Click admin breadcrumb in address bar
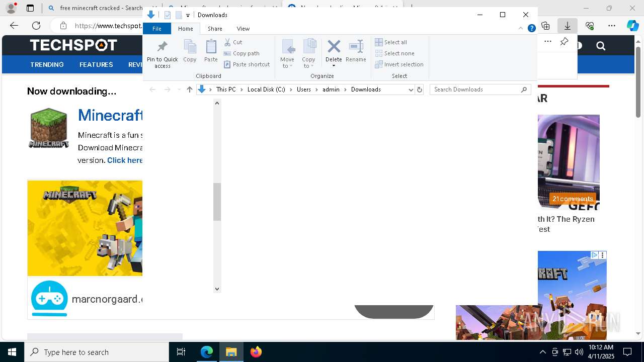This screenshot has width=644, height=362. [x=331, y=89]
